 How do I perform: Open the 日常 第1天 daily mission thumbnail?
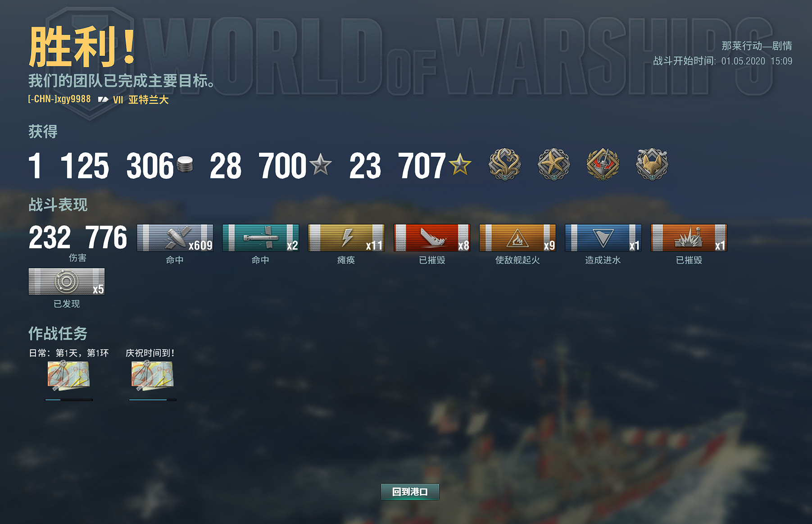pyautogui.click(x=68, y=375)
